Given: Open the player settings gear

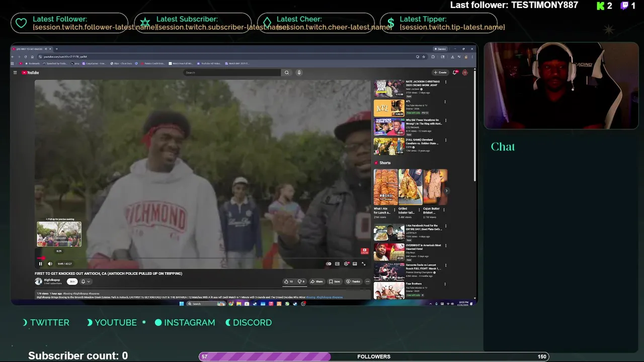Looking at the screenshot, I should [346, 263].
